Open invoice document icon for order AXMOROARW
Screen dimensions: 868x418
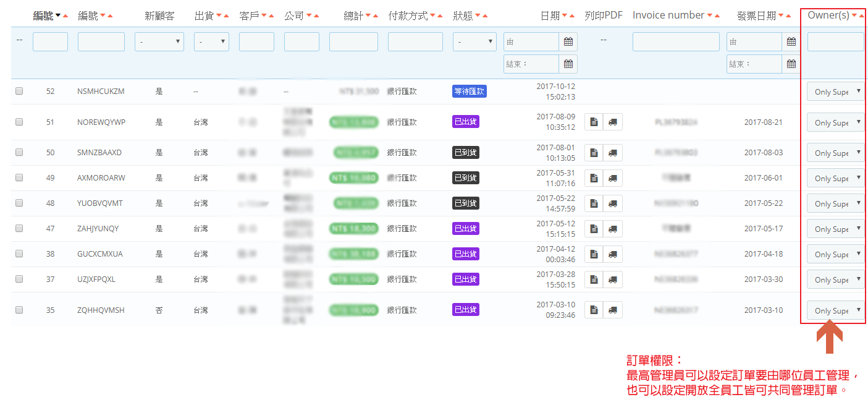coord(594,178)
